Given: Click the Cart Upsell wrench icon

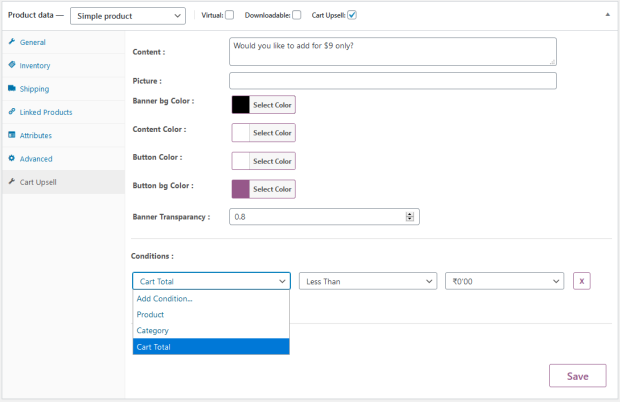Looking at the screenshot, I should [x=11, y=181].
